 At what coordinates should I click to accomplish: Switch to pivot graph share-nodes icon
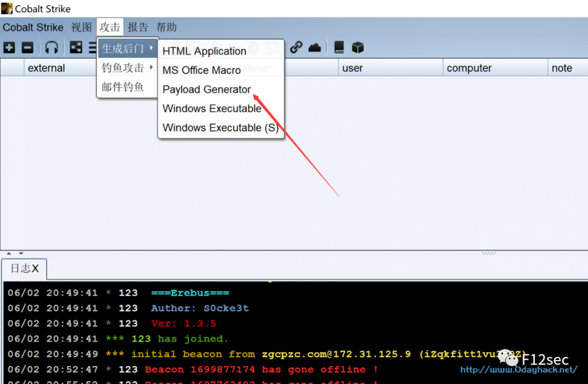[x=76, y=47]
